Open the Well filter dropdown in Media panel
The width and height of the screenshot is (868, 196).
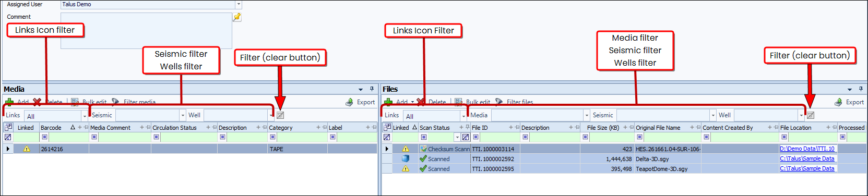tap(271, 115)
